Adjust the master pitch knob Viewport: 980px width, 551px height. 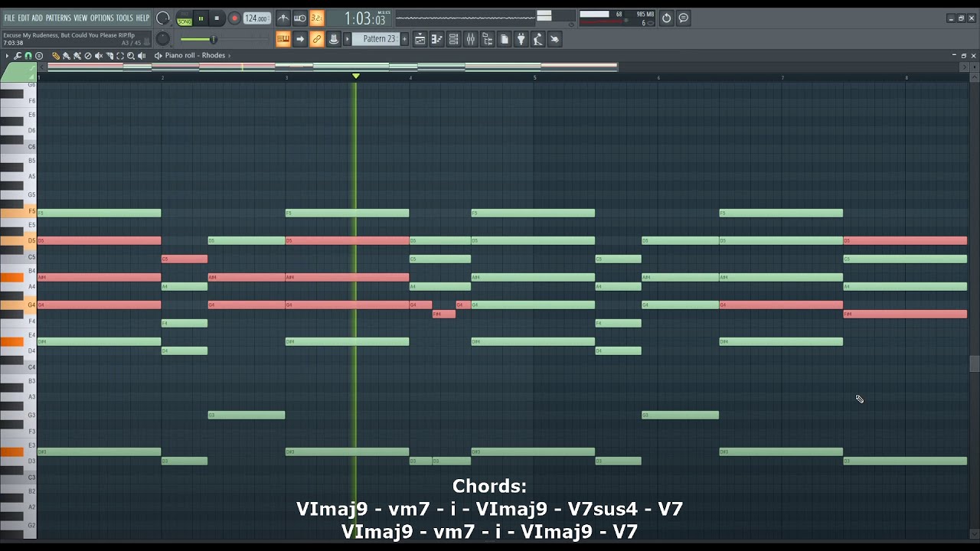coord(163,39)
